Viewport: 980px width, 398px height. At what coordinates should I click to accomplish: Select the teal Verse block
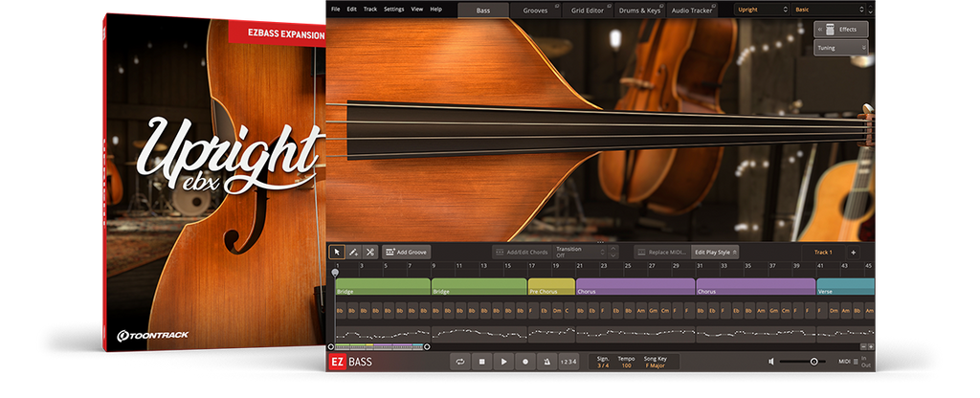pyautogui.click(x=846, y=287)
